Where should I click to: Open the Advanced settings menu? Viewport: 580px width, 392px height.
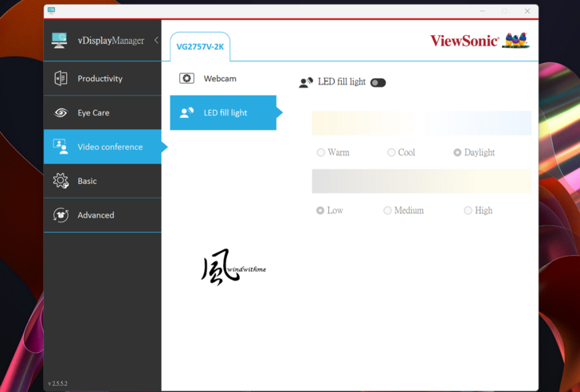(103, 215)
